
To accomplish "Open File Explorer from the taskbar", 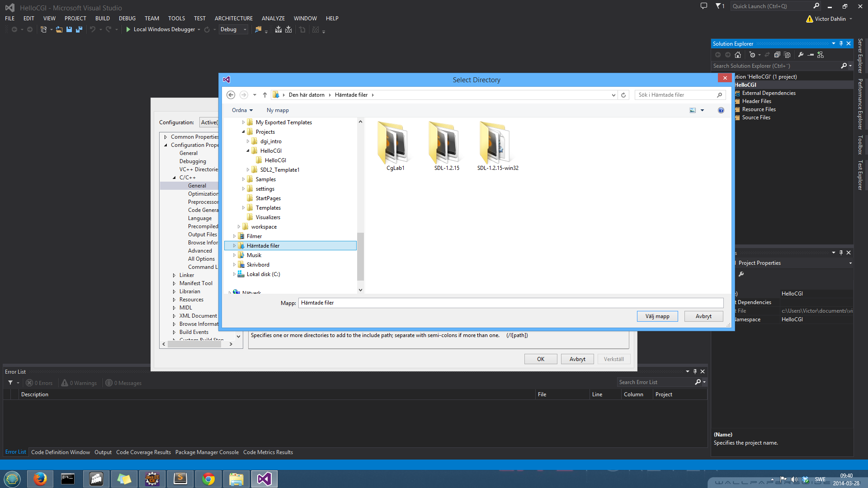I will (x=236, y=479).
